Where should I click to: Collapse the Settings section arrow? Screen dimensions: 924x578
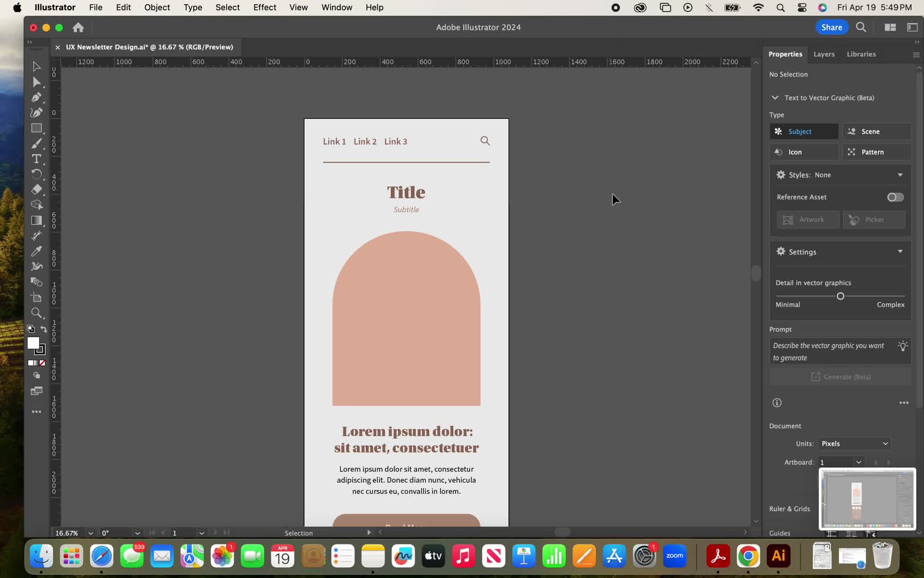pyautogui.click(x=900, y=252)
